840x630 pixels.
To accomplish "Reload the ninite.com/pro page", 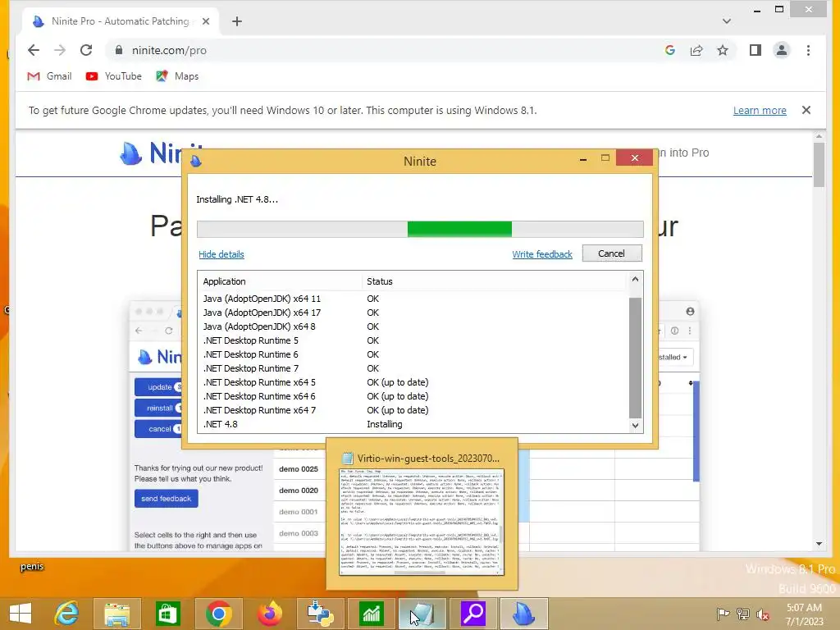I will point(85,50).
